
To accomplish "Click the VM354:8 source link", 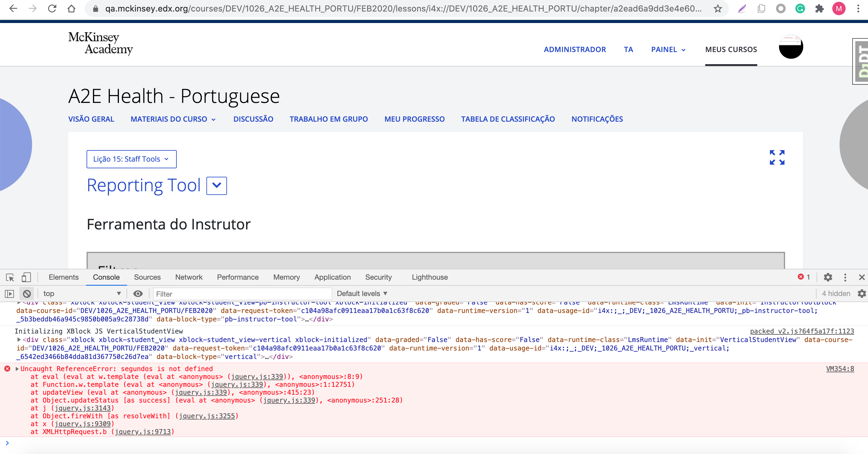I will pyautogui.click(x=840, y=369).
